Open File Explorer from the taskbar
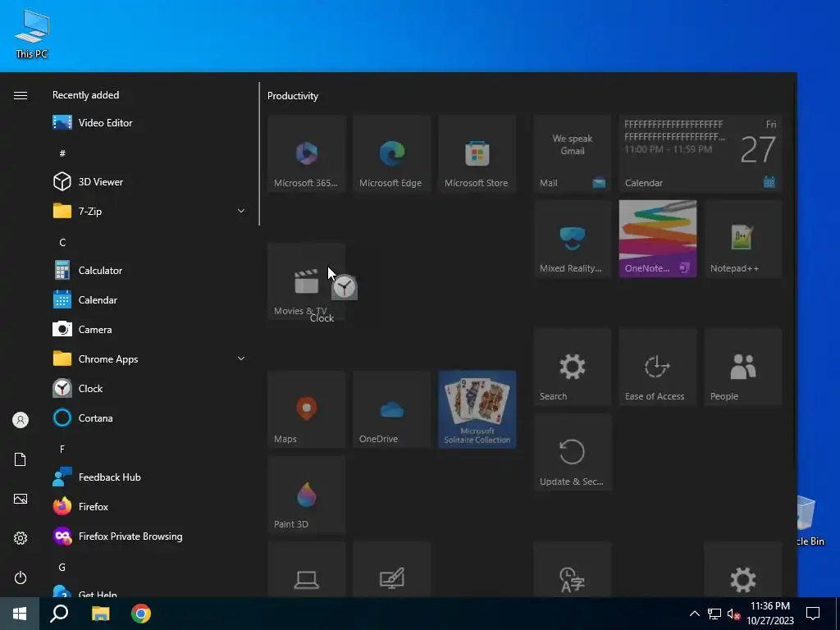840x630 pixels. coord(100,614)
